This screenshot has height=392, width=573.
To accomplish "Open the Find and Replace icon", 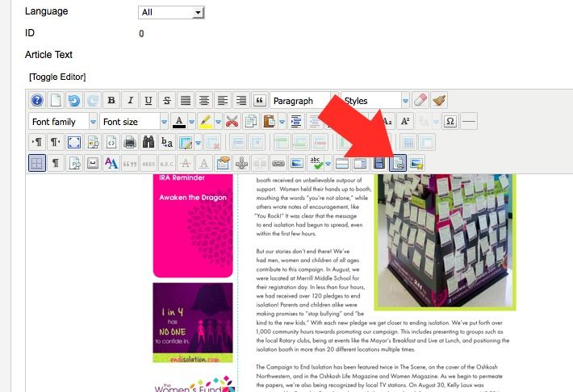I will click(x=167, y=142).
